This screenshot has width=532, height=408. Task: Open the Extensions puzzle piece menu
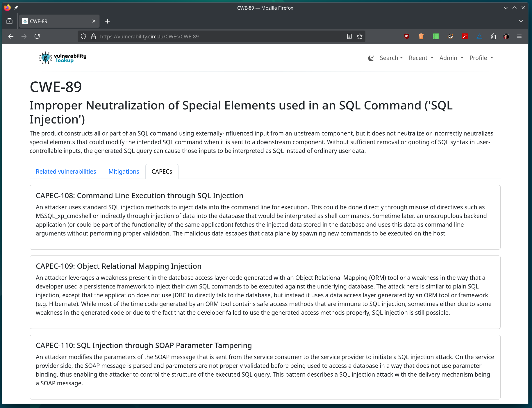(493, 36)
